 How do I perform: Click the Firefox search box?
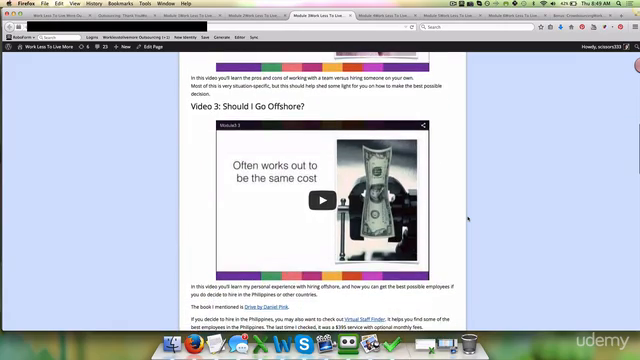click(476, 27)
